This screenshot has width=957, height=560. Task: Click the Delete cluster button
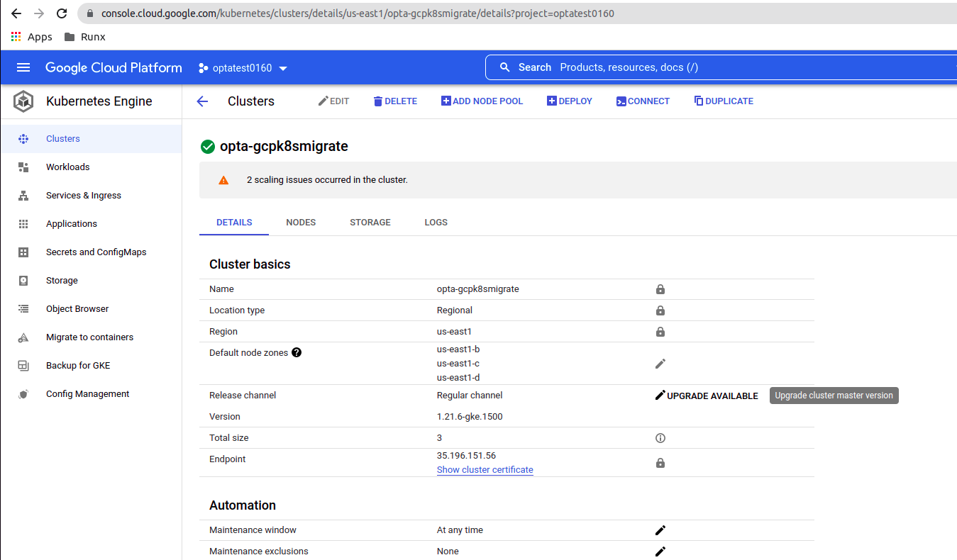pyautogui.click(x=394, y=101)
